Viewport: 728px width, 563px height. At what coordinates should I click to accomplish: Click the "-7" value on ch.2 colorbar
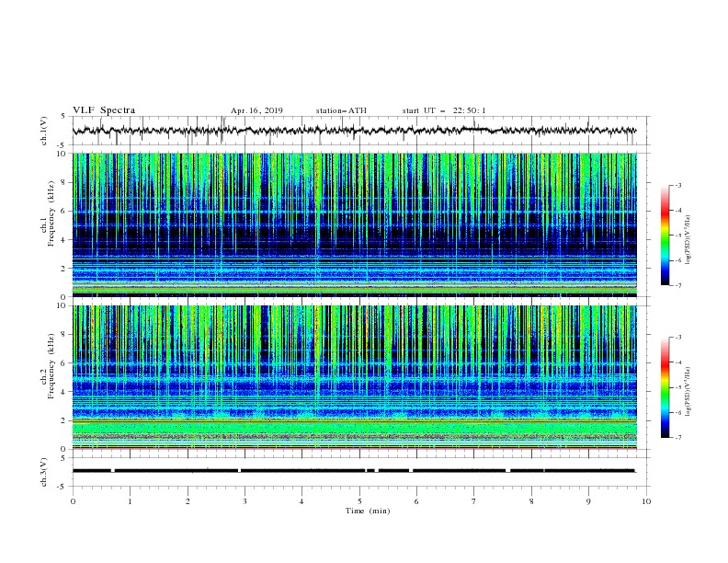678,438
